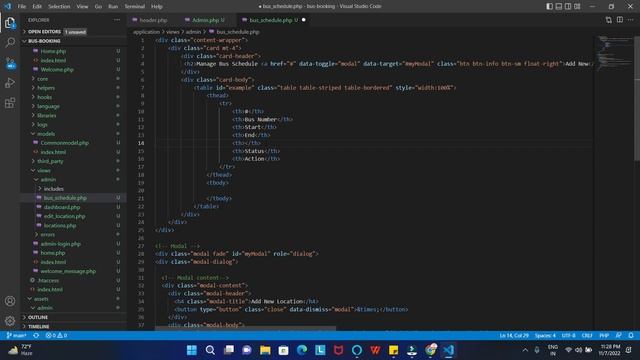This screenshot has height=360, width=640.
Task: Expand the core folder
Action: tap(73, 79)
